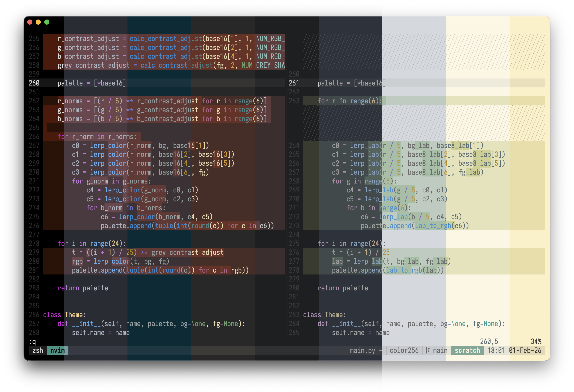574x392 pixels.
Task: Click the yellow minimize window dot
Action: [38, 22]
